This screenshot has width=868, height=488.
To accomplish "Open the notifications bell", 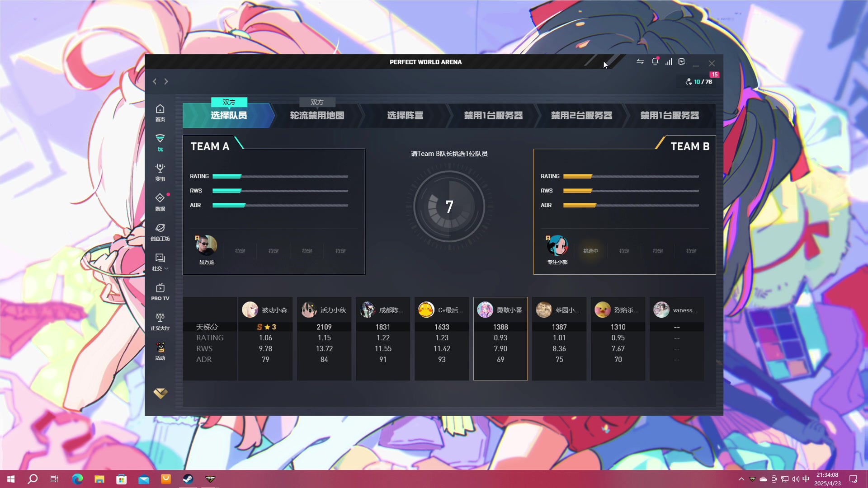I will coord(655,62).
